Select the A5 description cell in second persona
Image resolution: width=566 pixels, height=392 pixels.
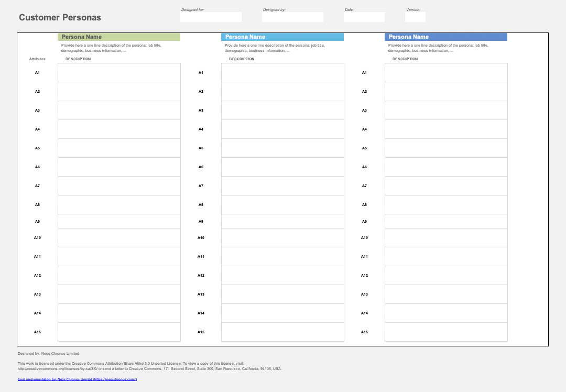(282, 148)
